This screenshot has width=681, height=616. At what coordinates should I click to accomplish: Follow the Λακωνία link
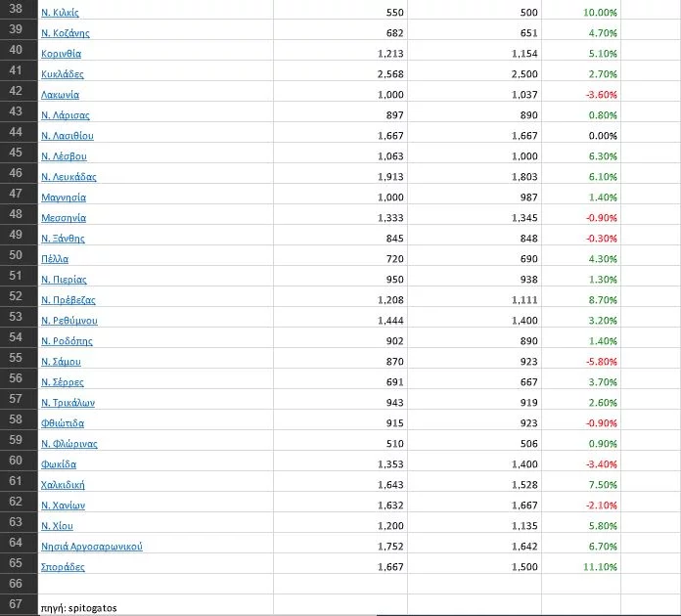pos(61,95)
